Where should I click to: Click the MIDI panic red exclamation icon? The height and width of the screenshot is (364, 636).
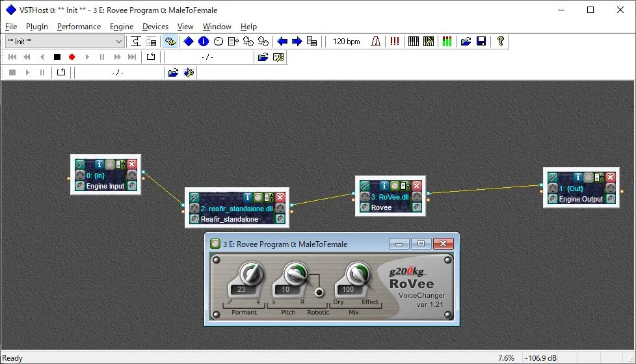395,42
